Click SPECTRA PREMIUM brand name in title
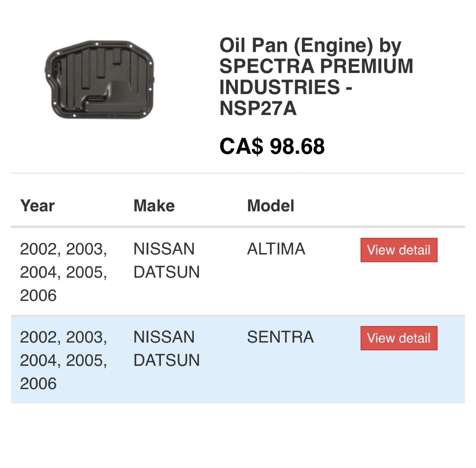 point(316,66)
